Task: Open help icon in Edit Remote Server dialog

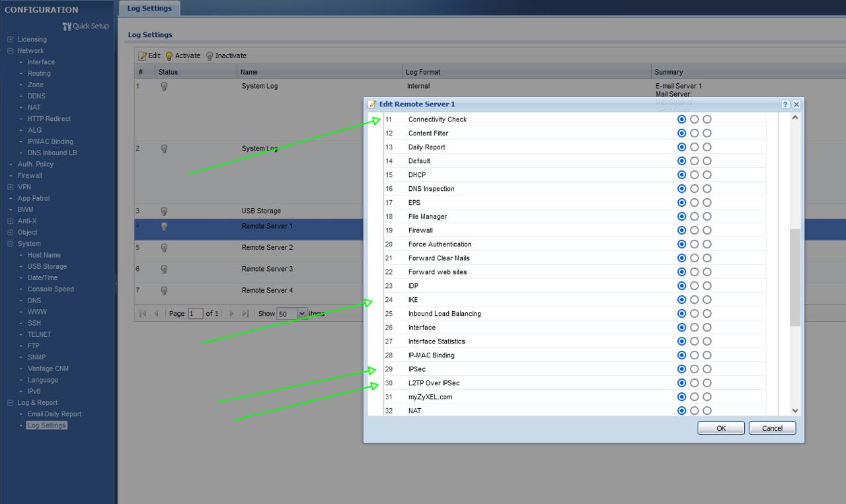Action: pos(785,104)
